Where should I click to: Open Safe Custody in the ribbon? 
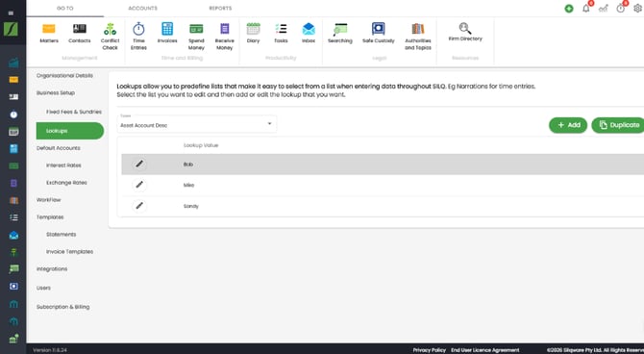point(379,33)
